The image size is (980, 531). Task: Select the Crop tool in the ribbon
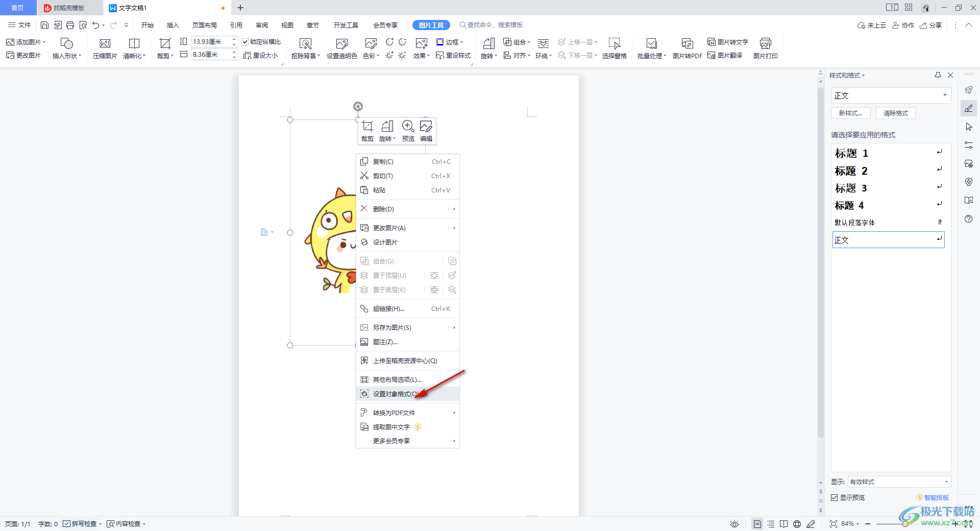165,44
